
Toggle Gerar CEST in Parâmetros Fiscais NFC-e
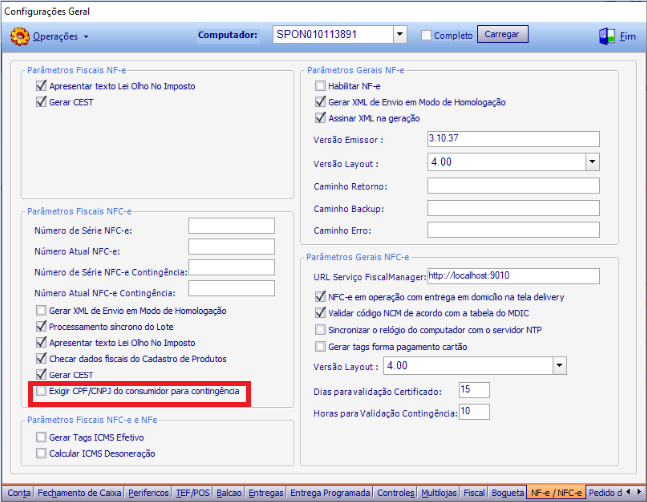click(41, 375)
